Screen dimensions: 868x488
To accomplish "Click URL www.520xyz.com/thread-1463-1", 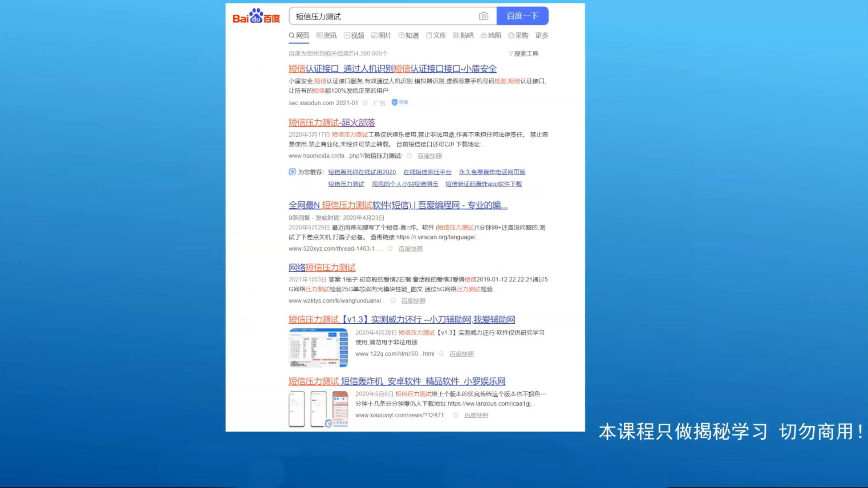I will point(336,249).
